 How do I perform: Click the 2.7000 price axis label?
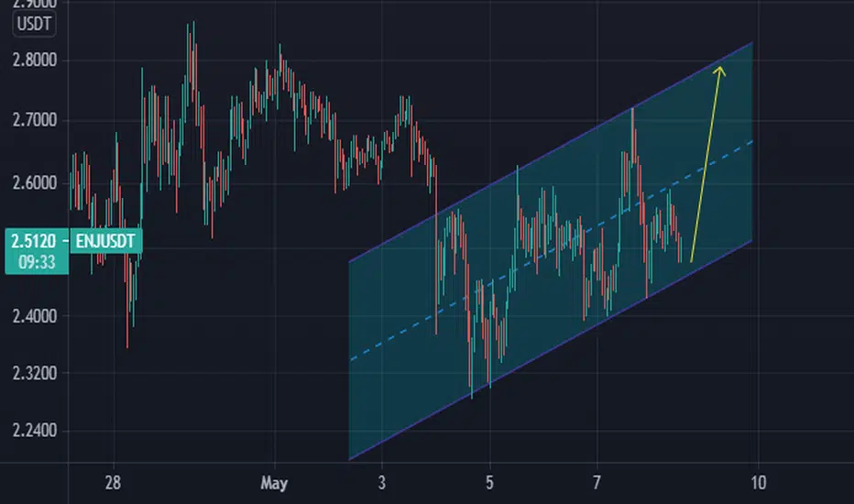coord(34,120)
